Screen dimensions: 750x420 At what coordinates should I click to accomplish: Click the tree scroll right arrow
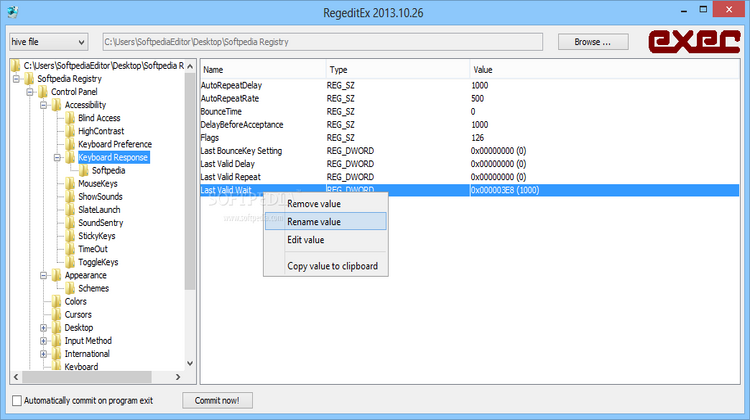tap(178, 377)
